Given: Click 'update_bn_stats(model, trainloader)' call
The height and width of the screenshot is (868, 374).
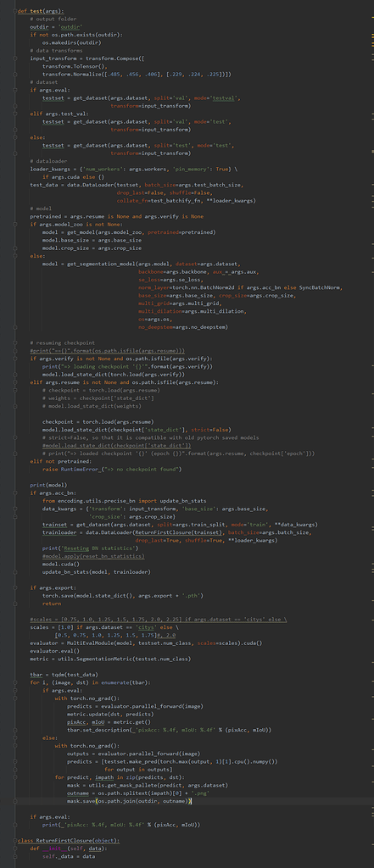Looking at the screenshot, I should pyautogui.click(x=96, y=570).
